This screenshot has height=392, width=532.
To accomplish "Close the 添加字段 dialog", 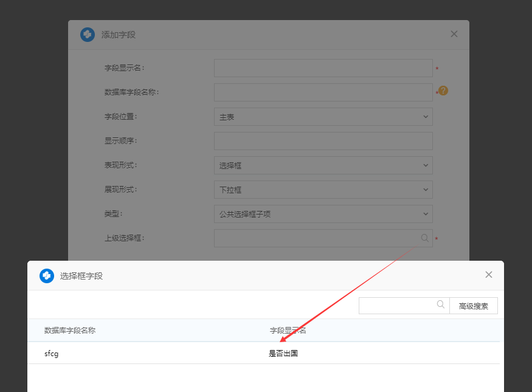I will click(x=454, y=34).
